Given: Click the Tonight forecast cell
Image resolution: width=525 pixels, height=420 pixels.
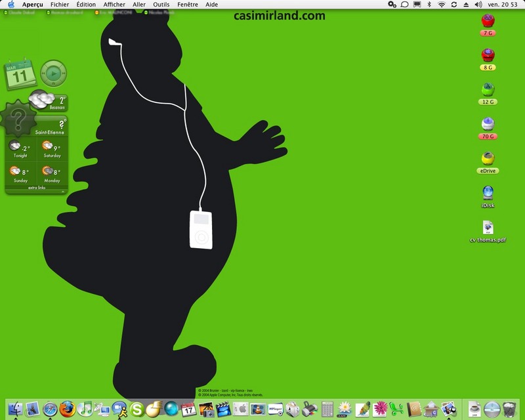Looking at the screenshot, I should tap(20, 149).
